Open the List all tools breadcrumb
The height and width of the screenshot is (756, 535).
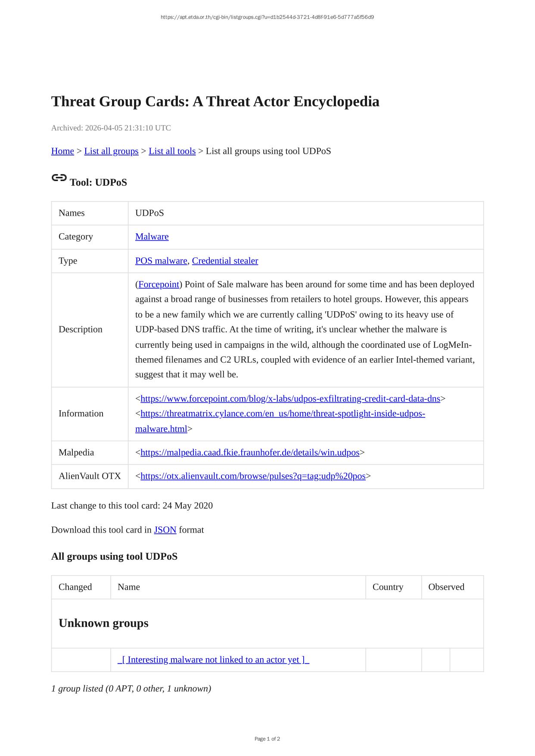tap(172, 151)
